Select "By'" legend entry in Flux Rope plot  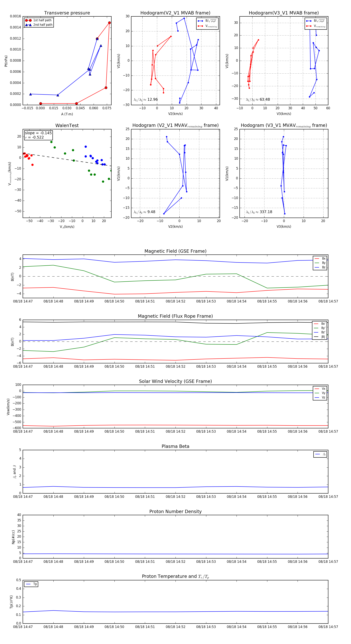pos(320,328)
